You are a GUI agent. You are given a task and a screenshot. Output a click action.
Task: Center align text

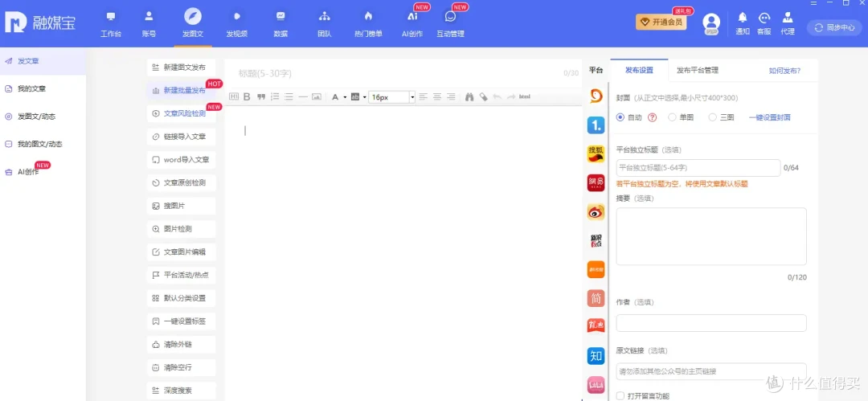click(437, 97)
